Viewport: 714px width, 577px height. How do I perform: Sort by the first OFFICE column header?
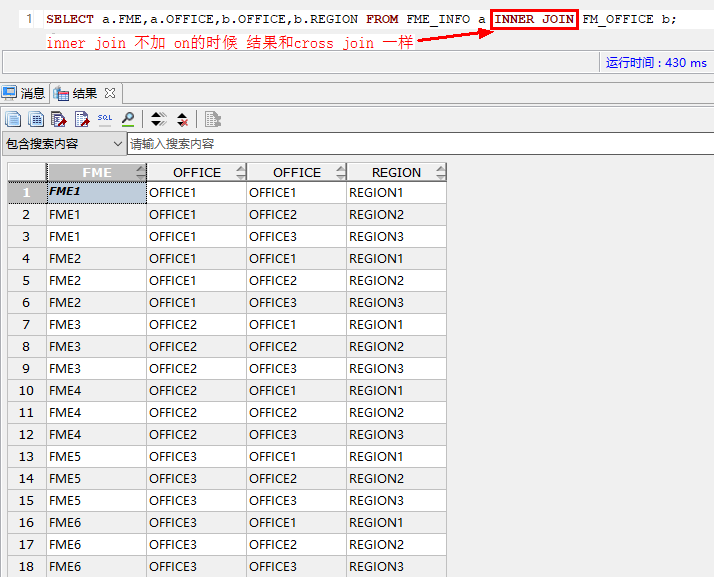pos(197,173)
